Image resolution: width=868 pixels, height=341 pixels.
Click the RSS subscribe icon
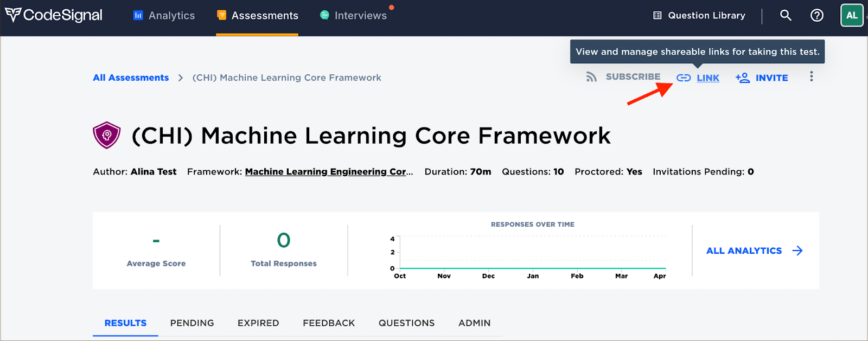tap(591, 77)
